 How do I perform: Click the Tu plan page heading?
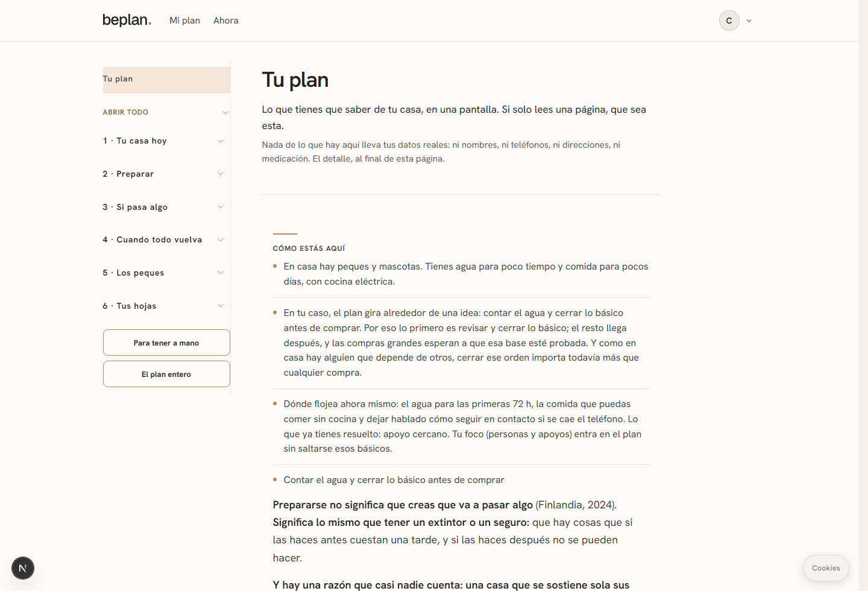click(x=295, y=80)
